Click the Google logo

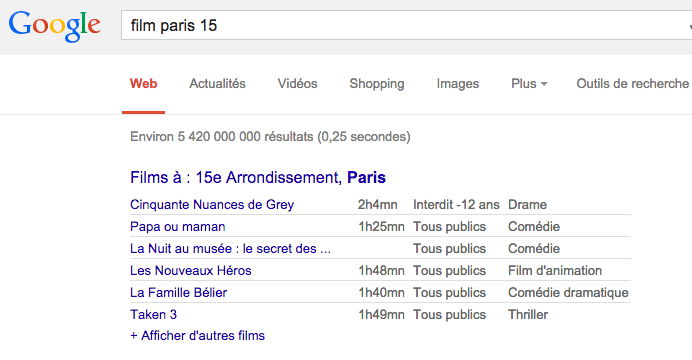click(x=55, y=26)
